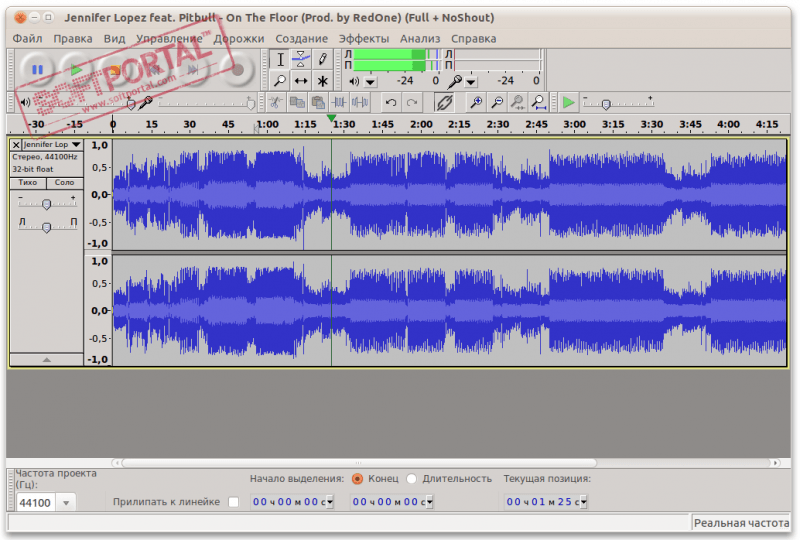Select the Multi-tool asterisk

pos(322,80)
